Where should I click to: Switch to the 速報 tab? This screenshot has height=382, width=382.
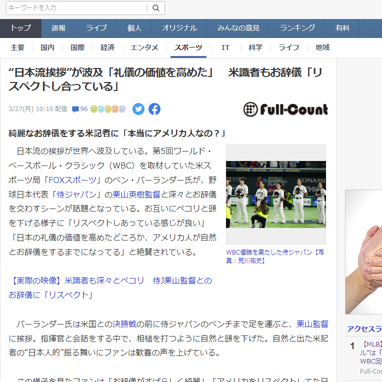(59, 28)
